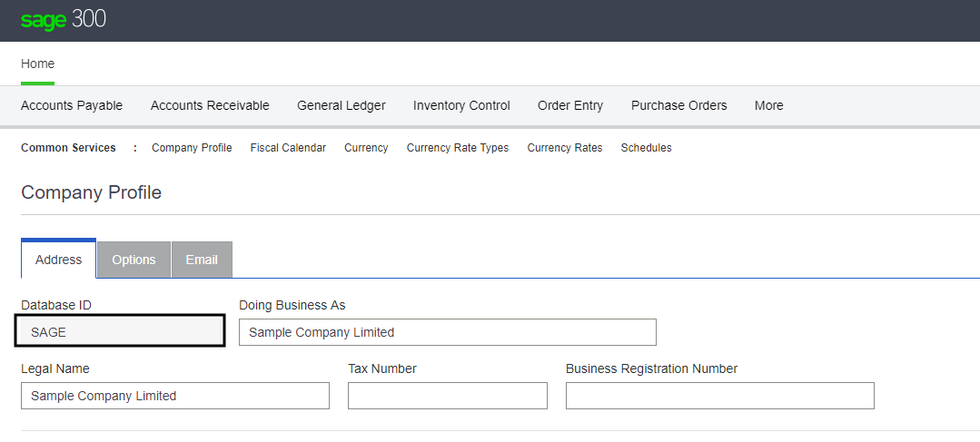Click the Sage 300 logo

(x=64, y=20)
